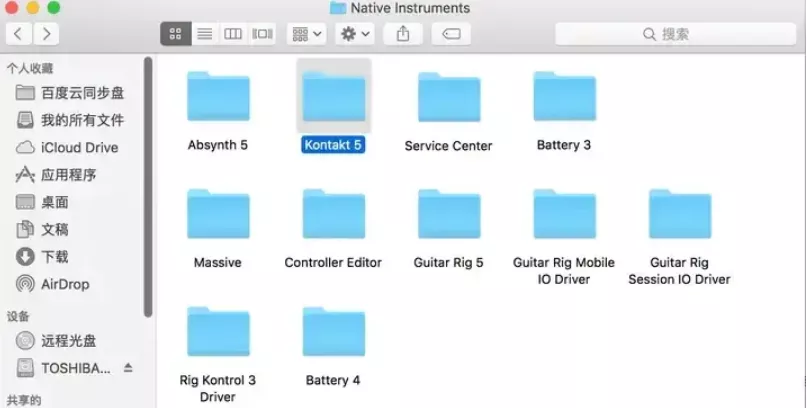
Task: Open 百度云同步盘 in the sidebar
Action: [70, 93]
